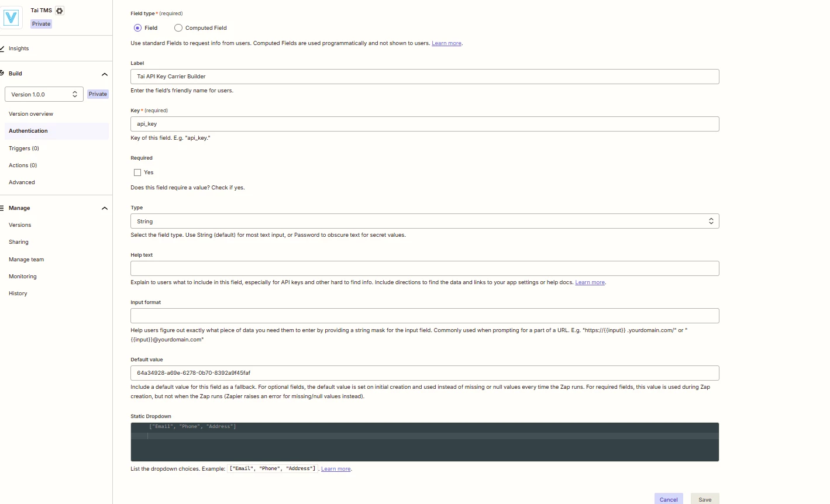Click the Label input field
The width and height of the screenshot is (830, 504).
pos(425,77)
